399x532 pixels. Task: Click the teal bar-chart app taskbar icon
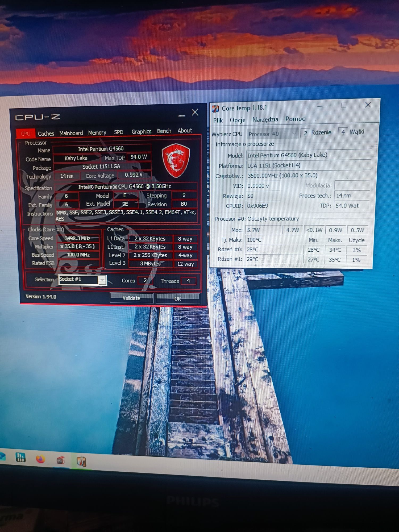coord(20,458)
